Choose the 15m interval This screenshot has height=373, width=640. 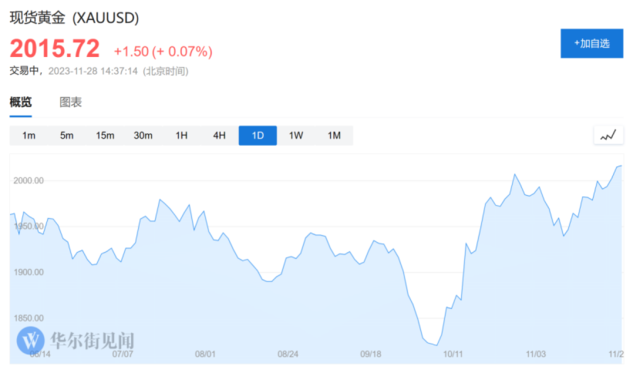click(105, 135)
